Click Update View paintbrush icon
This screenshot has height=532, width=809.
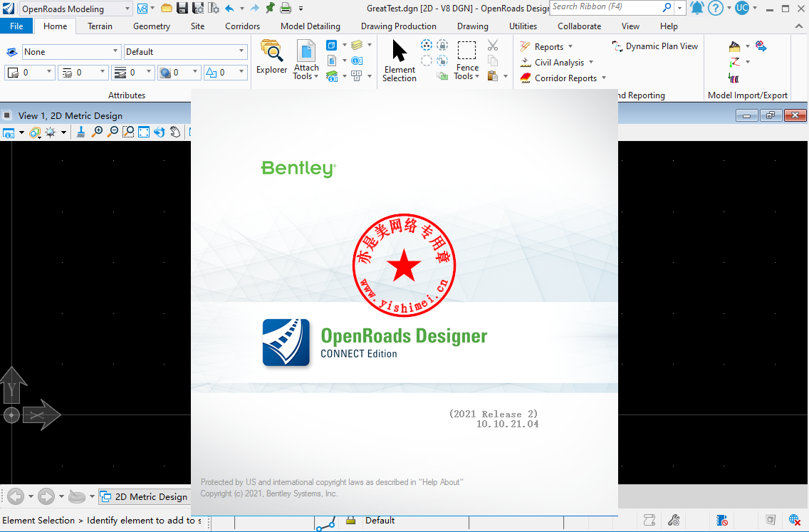[x=81, y=132]
